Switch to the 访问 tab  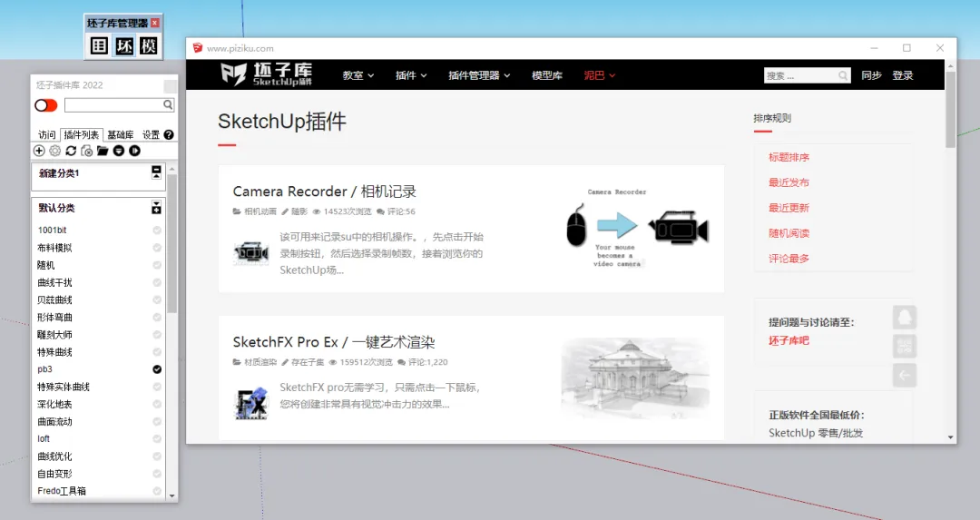(x=47, y=135)
